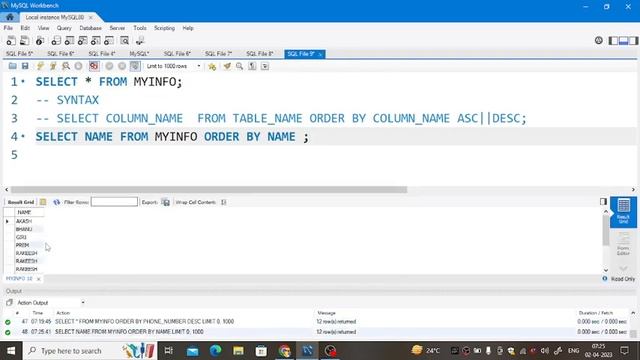Refresh the result grid data
Image resolution: width=640 pixels, height=360 pixels.
(56, 202)
